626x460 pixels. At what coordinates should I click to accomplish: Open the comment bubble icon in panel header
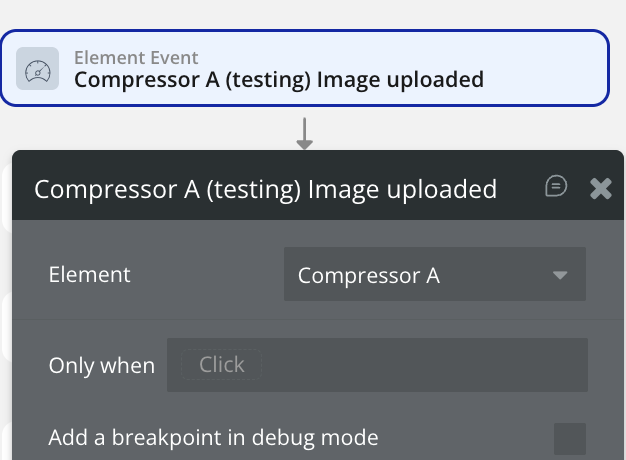click(x=556, y=187)
